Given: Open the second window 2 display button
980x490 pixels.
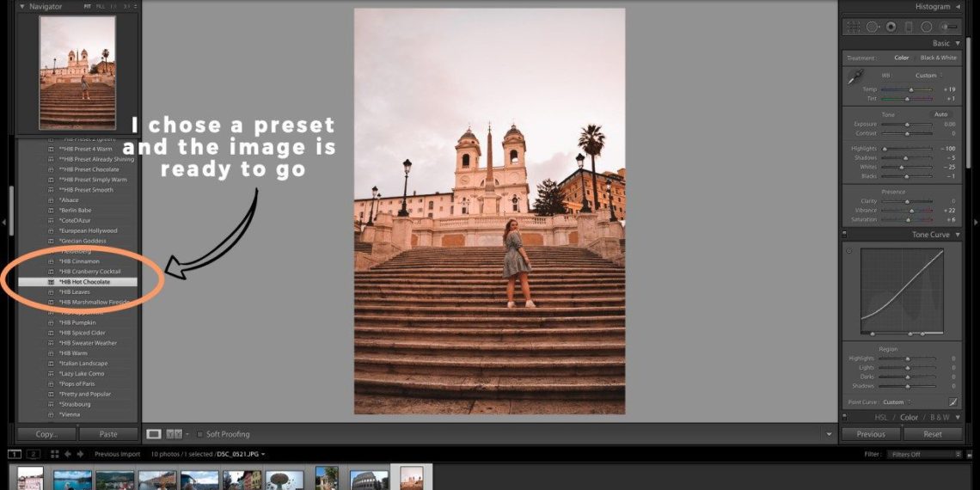Looking at the screenshot, I should [x=34, y=455].
